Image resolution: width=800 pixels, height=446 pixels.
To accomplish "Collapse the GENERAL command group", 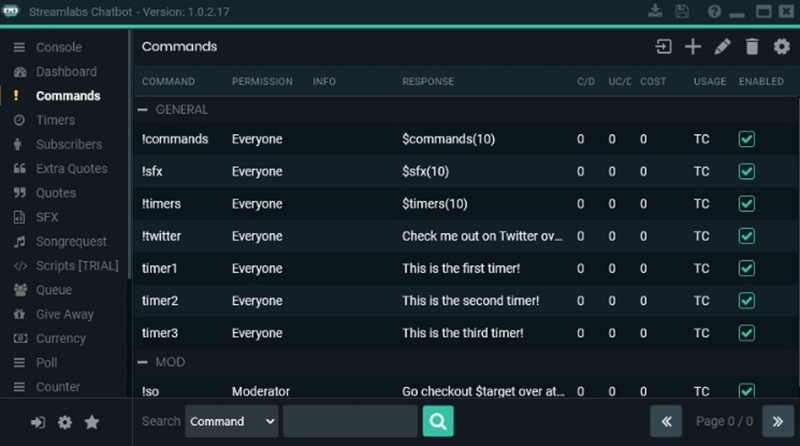I will 143,110.
